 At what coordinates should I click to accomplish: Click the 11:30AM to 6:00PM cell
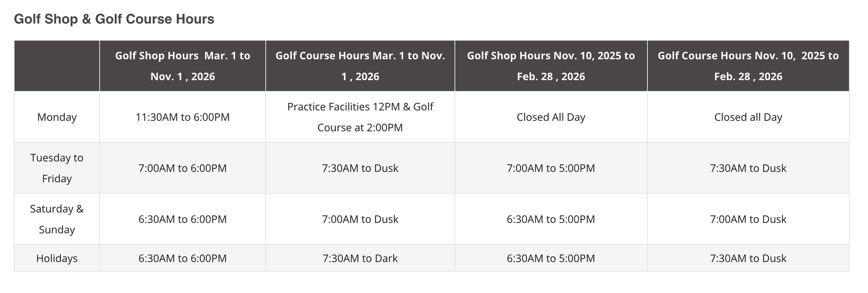pyautogui.click(x=182, y=117)
